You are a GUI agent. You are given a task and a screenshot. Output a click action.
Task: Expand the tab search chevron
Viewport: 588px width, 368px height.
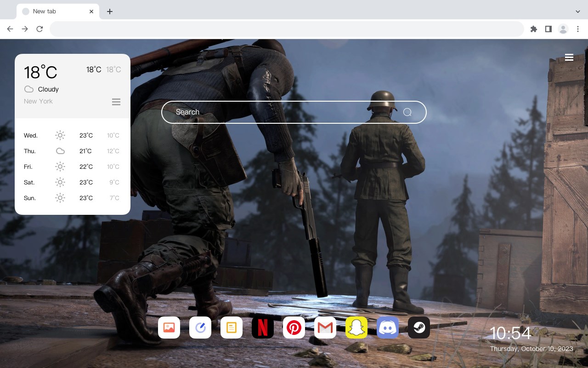tap(578, 11)
